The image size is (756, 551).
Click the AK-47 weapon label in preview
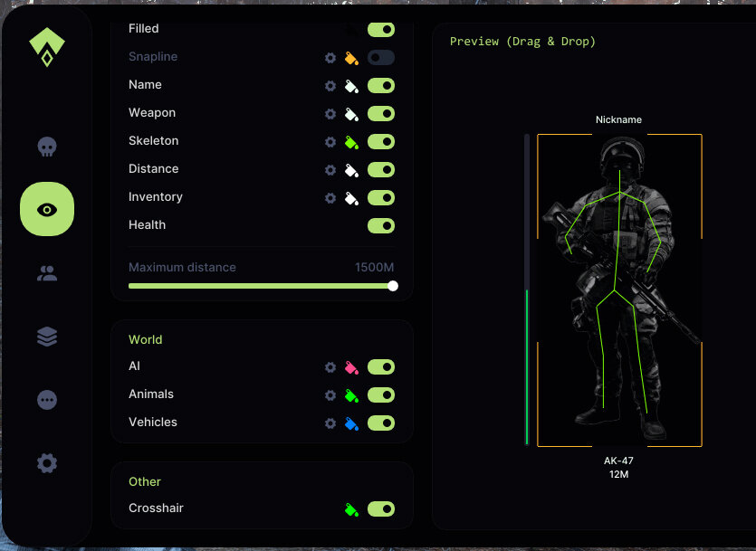click(x=618, y=461)
